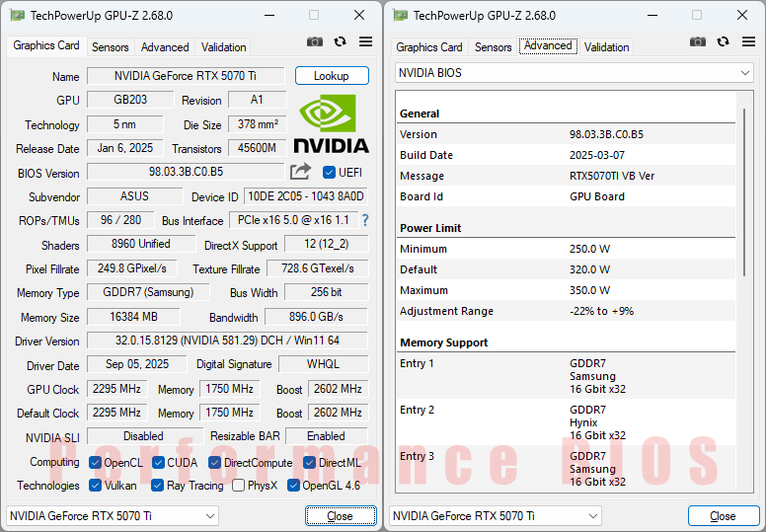
Task: Switch to Validation tab in right window
Action: click(606, 46)
